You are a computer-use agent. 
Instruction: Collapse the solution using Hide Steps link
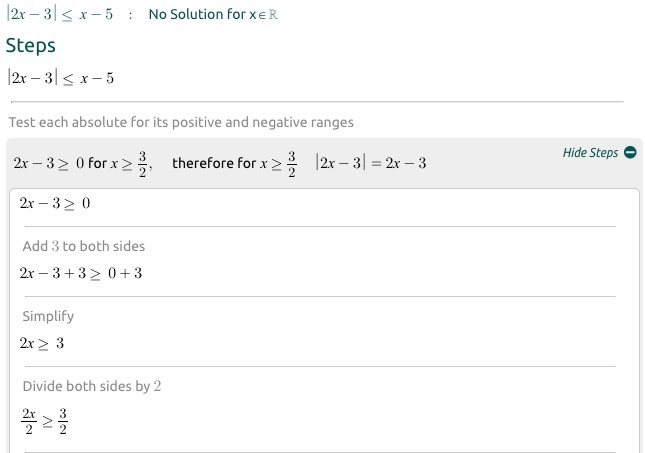pyautogui.click(x=590, y=153)
